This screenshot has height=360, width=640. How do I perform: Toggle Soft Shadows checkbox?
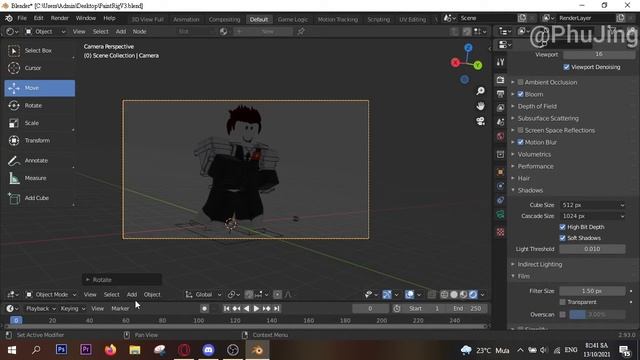coord(562,238)
